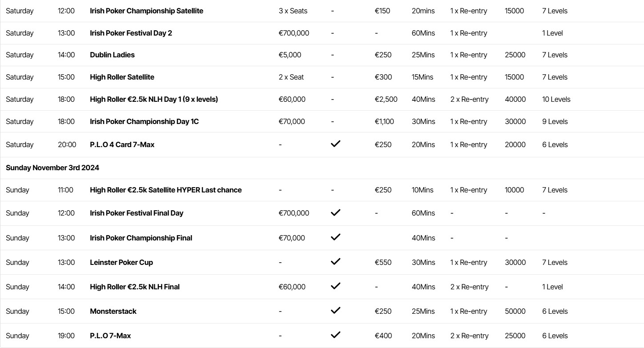Open Dublin Ladies event entry
Screen dimensions: 644x348
[x=112, y=55]
